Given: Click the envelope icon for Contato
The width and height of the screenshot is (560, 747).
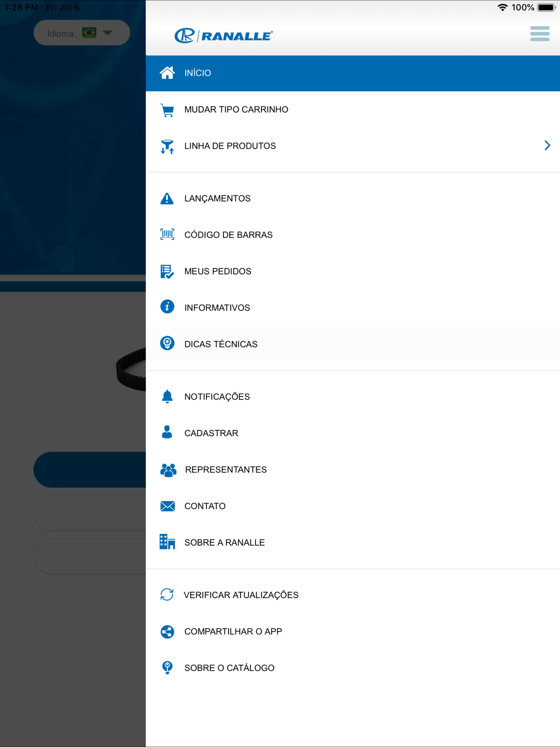Looking at the screenshot, I should 168,506.
